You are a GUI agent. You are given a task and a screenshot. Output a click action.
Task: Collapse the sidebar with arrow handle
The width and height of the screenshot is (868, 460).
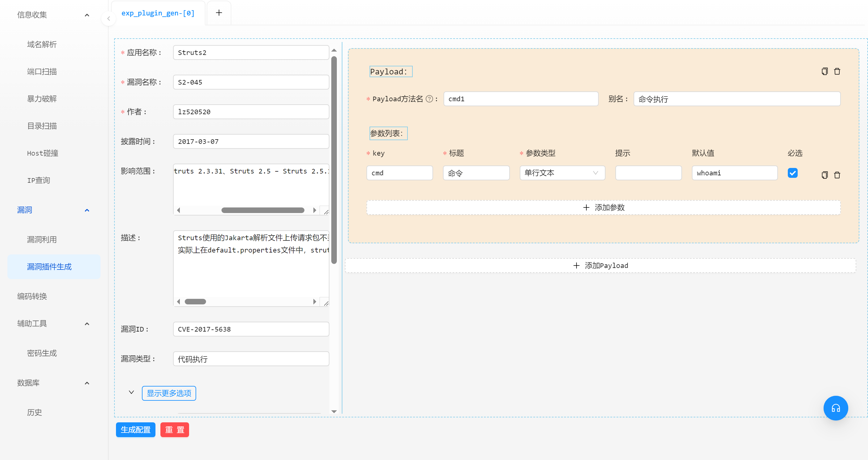pos(109,19)
